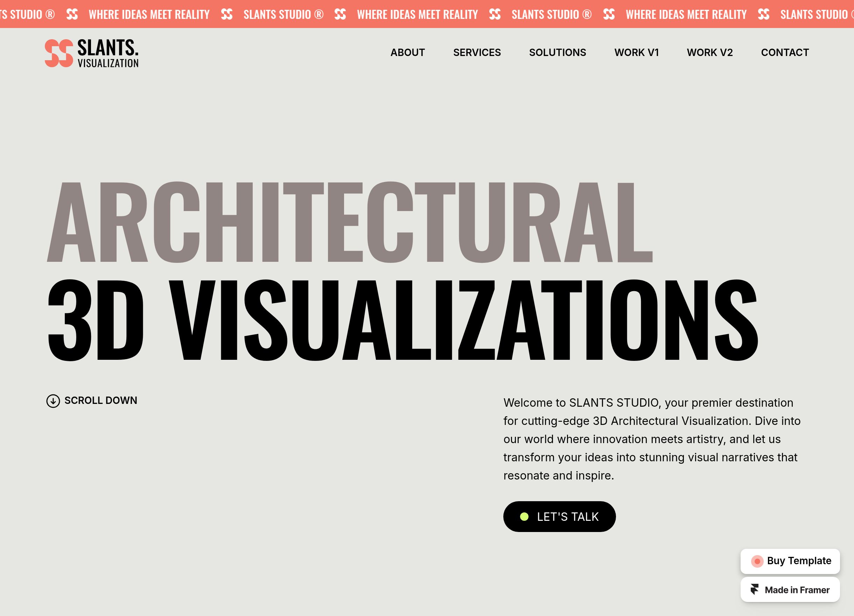The height and width of the screenshot is (616, 854).
Task: Click the 'SLANTS. Visualization' wordmark
Action: (108, 53)
